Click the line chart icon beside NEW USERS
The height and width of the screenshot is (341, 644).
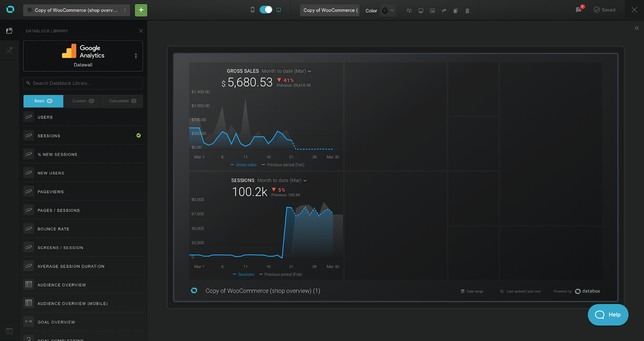(29, 173)
